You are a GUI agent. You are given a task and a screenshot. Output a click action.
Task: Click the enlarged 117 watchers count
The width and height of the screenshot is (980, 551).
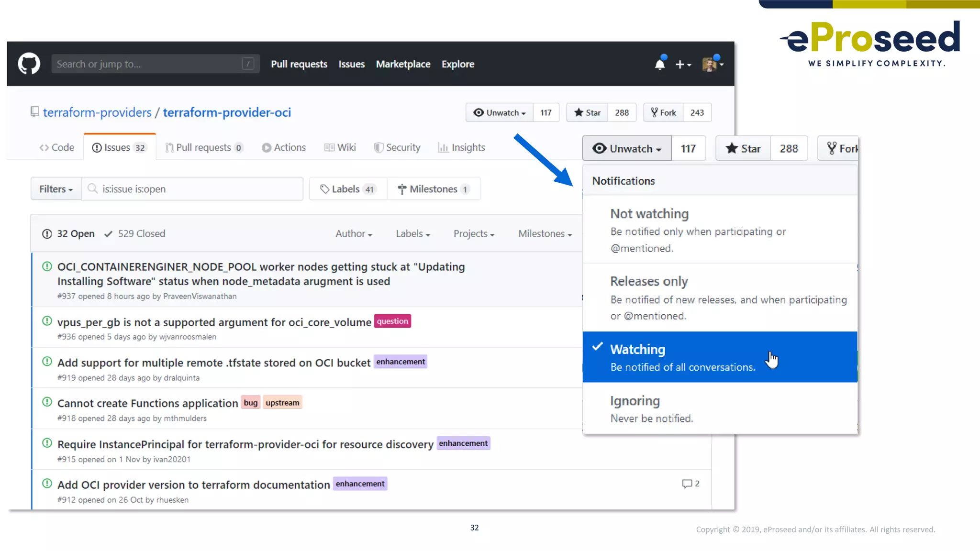pos(688,148)
